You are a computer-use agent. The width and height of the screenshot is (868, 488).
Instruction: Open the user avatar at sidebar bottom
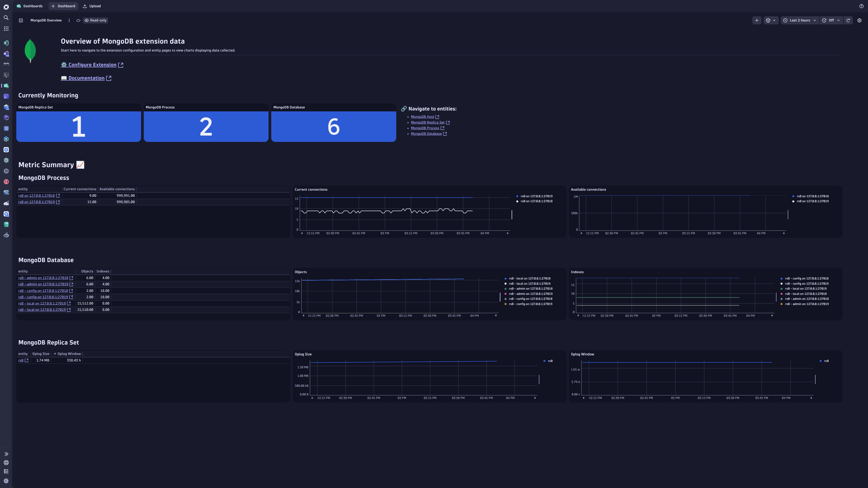pyautogui.click(x=6, y=481)
